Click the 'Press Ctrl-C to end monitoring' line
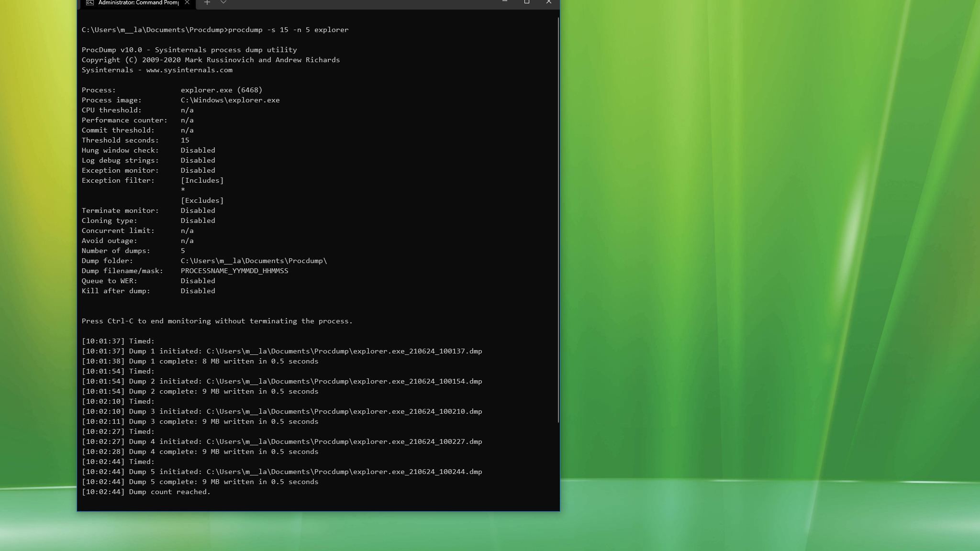This screenshot has width=980, height=551. coord(217,321)
